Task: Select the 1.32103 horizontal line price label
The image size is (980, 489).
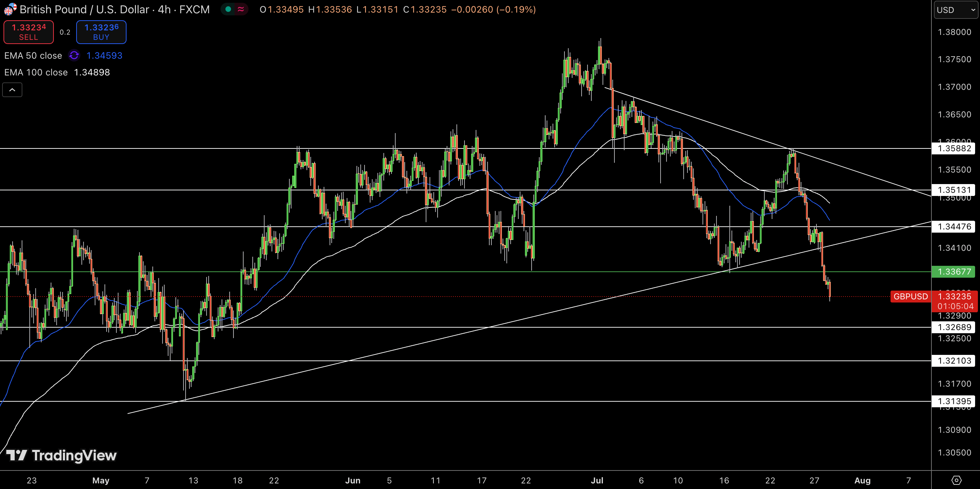Action: coord(954,360)
